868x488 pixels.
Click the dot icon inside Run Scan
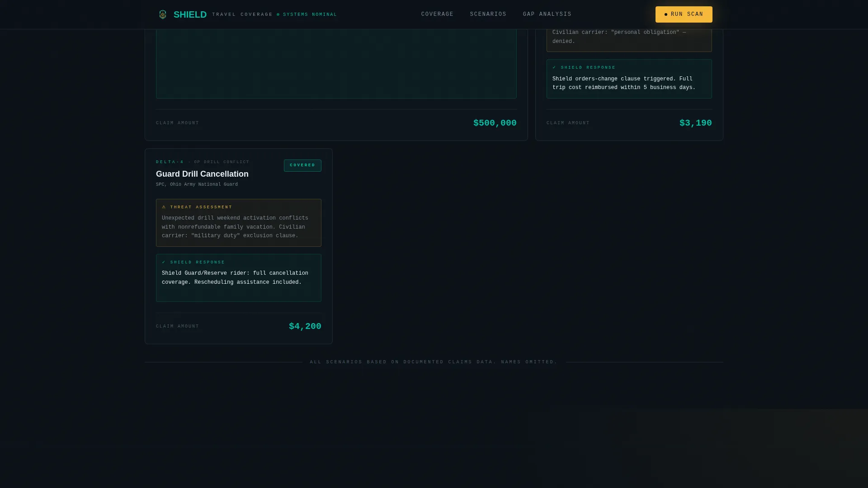coord(666,14)
